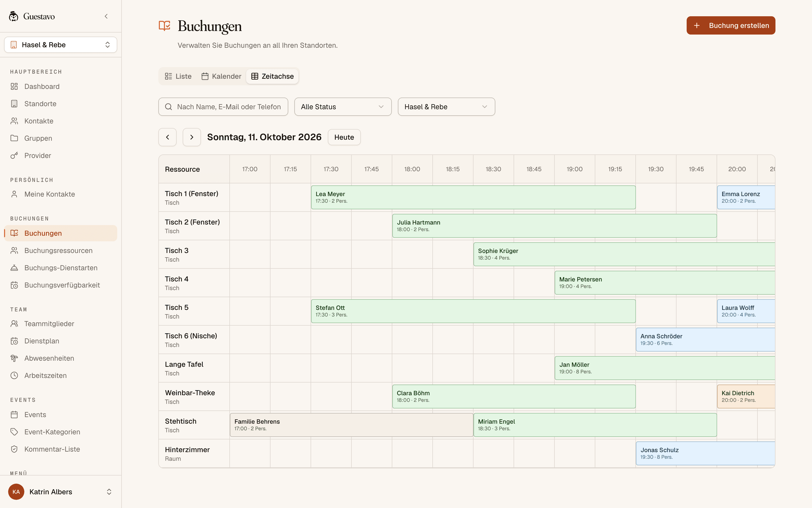The width and height of the screenshot is (812, 508).
Task: Click the Guestavo logo icon
Action: (x=14, y=16)
